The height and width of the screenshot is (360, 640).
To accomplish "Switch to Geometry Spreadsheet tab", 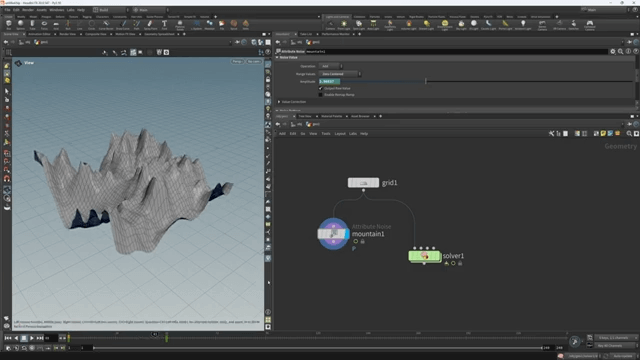I will 159,34.
